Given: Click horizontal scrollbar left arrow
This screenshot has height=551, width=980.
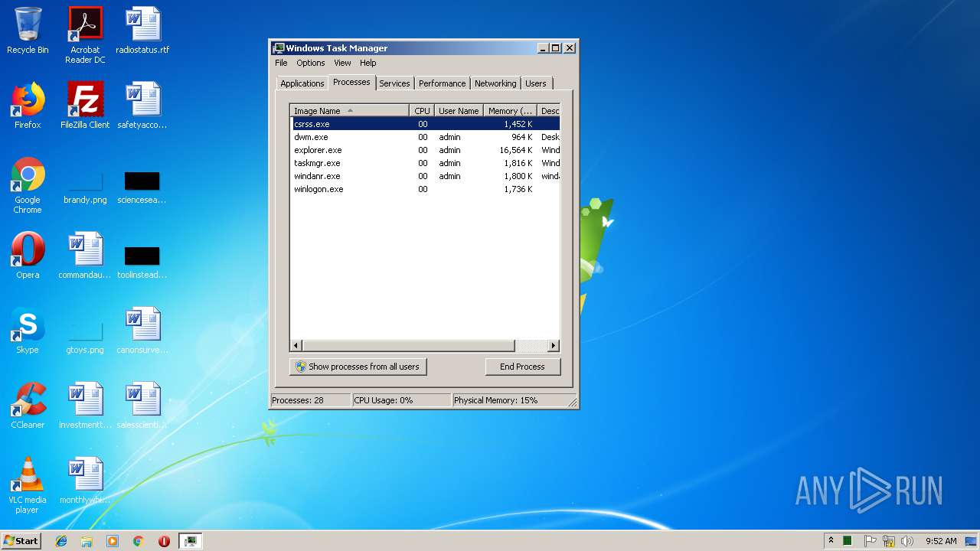Looking at the screenshot, I should click(x=296, y=346).
